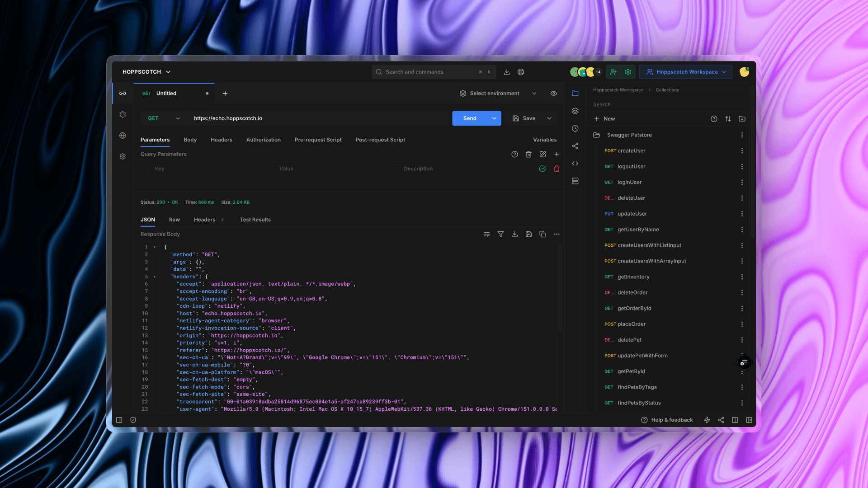The height and width of the screenshot is (488, 868).
Task: Toggle the right collections panel in footer
Action: click(749, 420)
